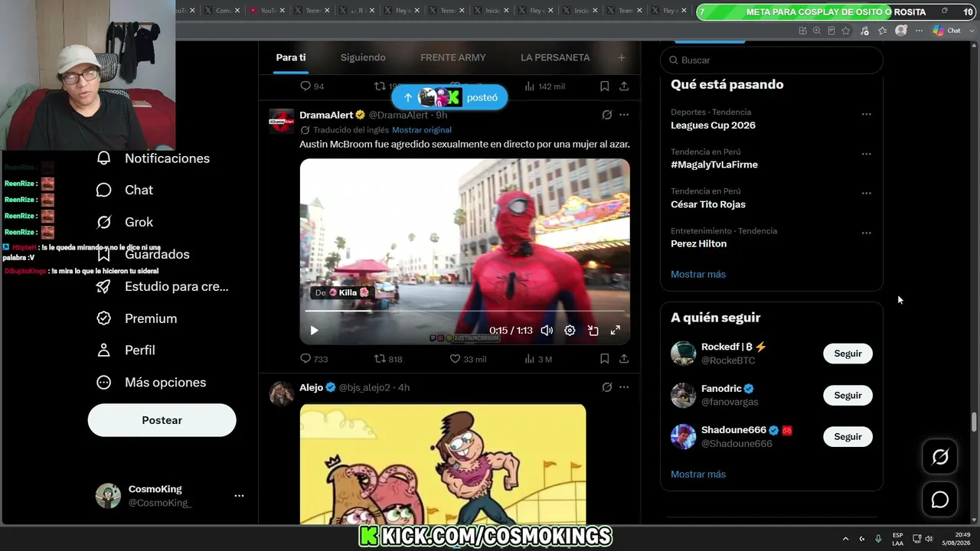Viewport: 980px width, 551px height.
Task: Open the floating Grok button at bottom right
Action: (940, 458)
